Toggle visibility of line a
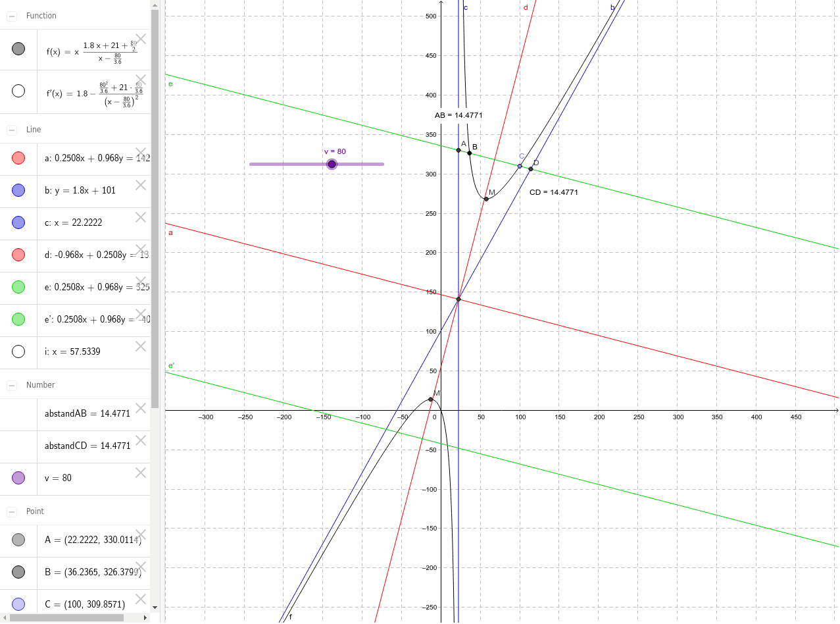The width and height of the screenshot is (840, 624). [18, 158]
